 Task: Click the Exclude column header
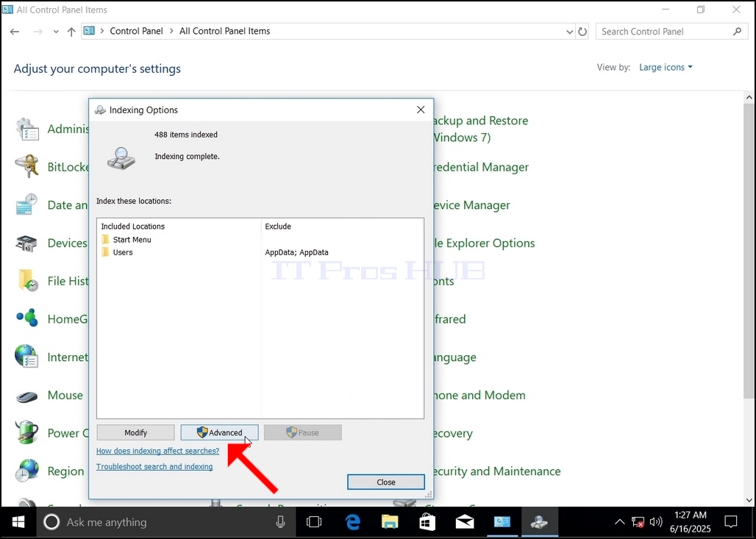pyautogui.click(x=278, y=226)
